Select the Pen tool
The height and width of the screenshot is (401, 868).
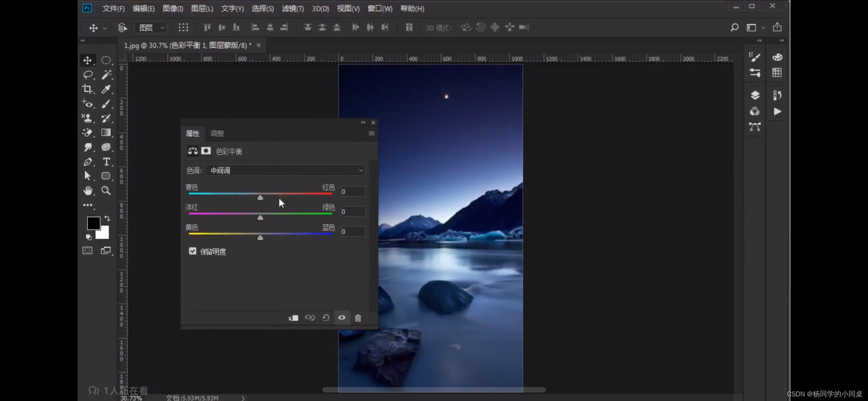click(x=87, y=162)
